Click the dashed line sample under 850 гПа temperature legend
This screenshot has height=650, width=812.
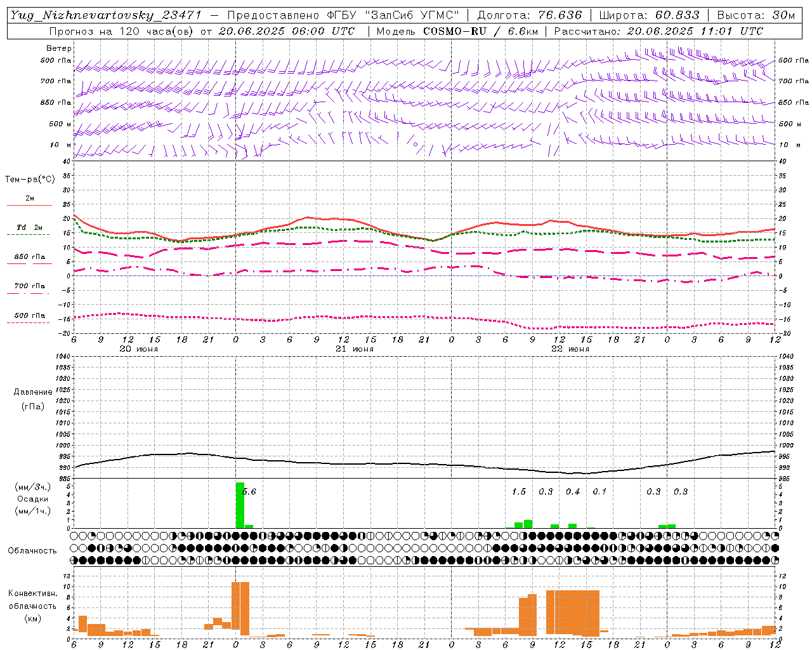pyautogui.click(x=28, y=264)
